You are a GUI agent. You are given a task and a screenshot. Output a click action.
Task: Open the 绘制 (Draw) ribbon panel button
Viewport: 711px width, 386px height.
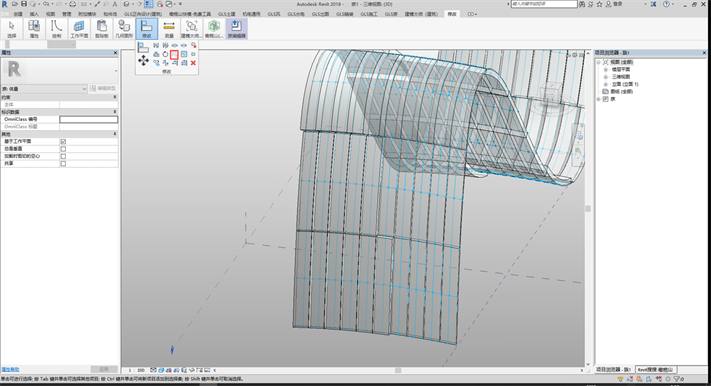pyautogui.click(x=56, y=29)
